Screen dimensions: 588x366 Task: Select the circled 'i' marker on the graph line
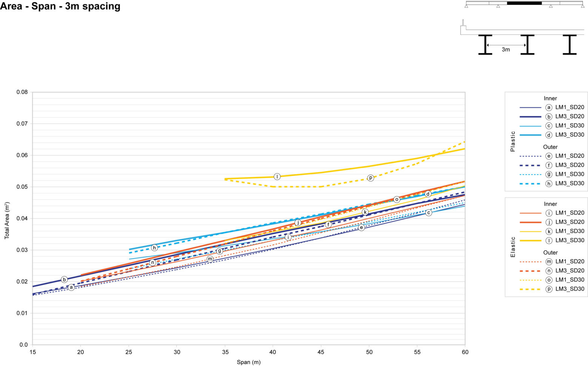pyautogui.click(x=288, y=237)
